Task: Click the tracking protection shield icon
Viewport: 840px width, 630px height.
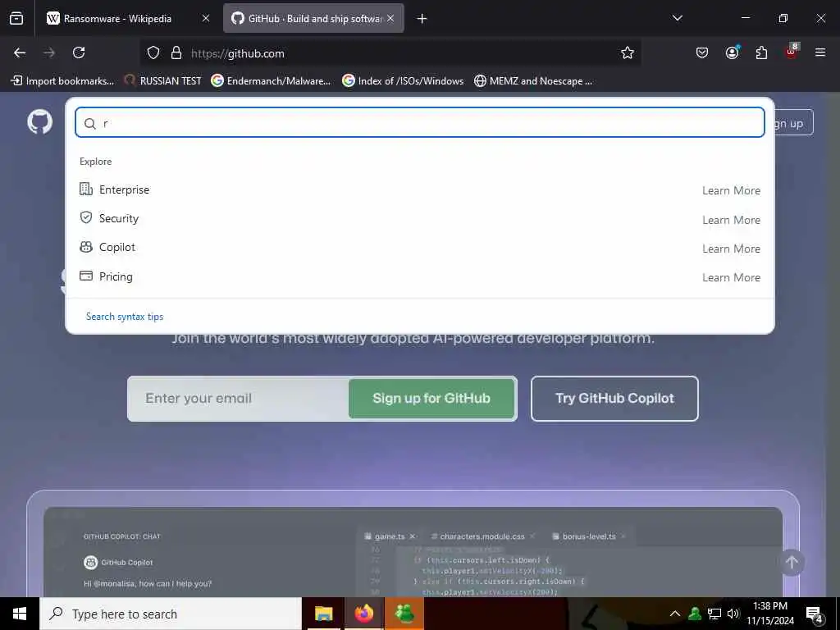Action: tap(153, 52)
